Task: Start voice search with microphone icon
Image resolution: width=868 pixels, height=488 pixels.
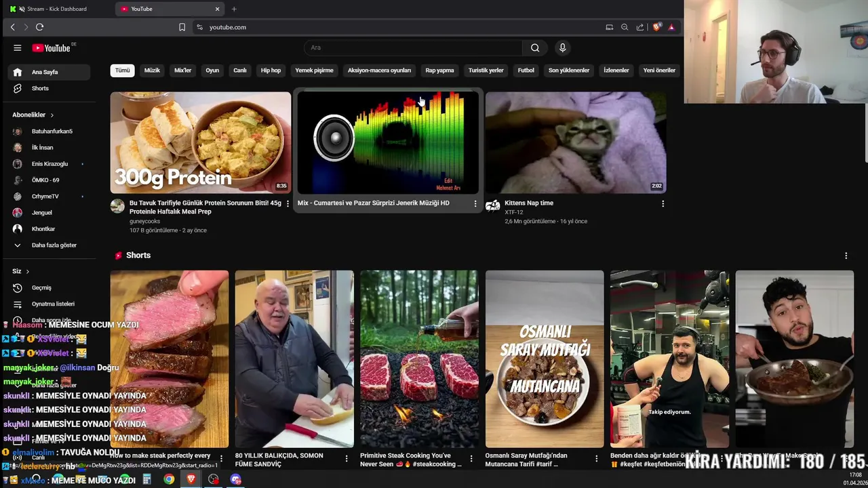Action: 562,47
